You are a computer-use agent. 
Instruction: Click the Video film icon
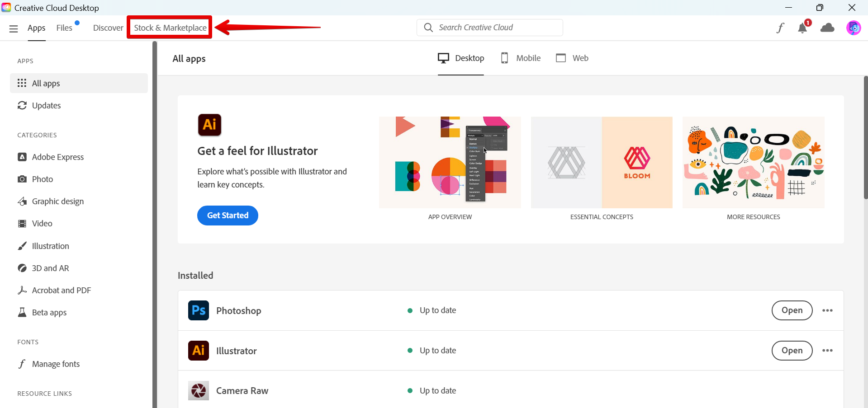(22, 223)
